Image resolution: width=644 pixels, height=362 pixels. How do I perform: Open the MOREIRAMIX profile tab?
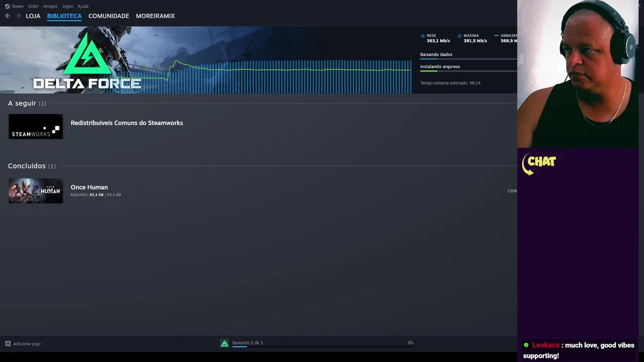point(155,16)
